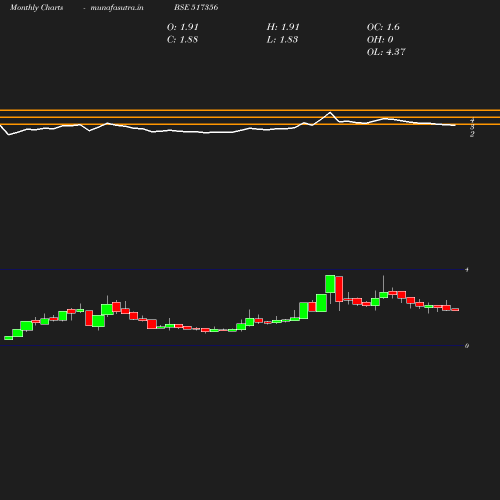Click the 'OC: 1.6' reading
This screenshot has height=500, width=500.
coord(383,27)
